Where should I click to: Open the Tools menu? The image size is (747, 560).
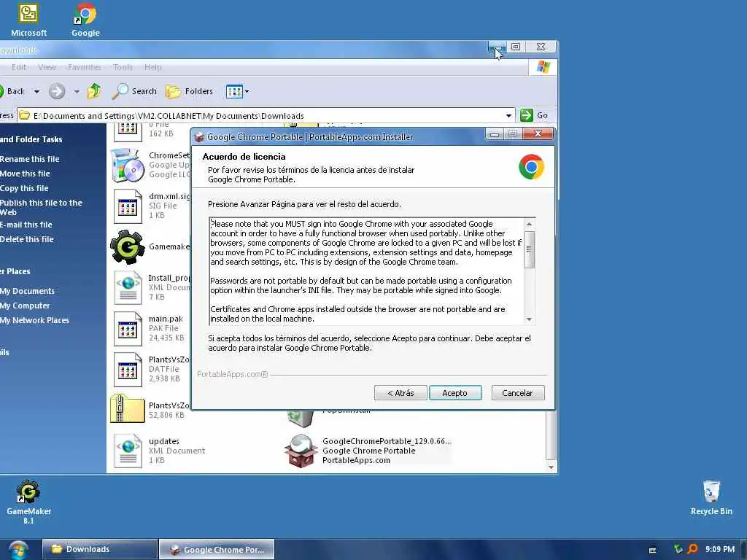coord(123,67)
